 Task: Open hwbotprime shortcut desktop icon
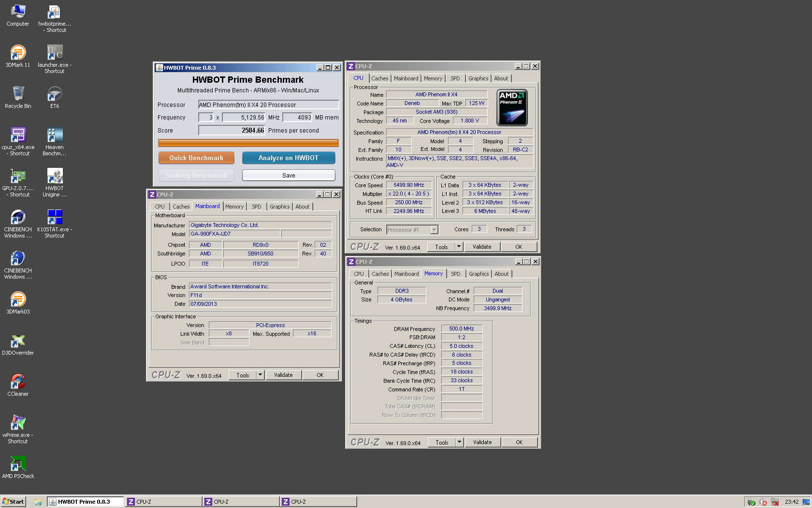54,19
